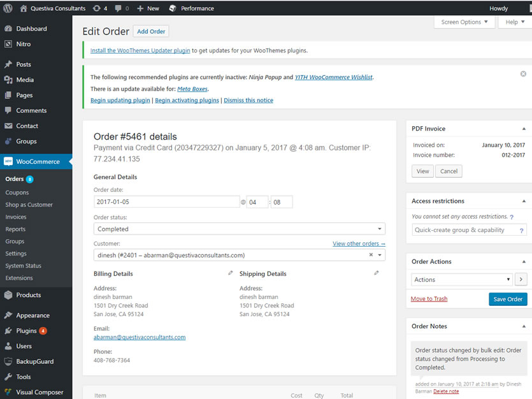
Task: Click help icon beside access restrictions text
Action: click(x=512, y=217)
